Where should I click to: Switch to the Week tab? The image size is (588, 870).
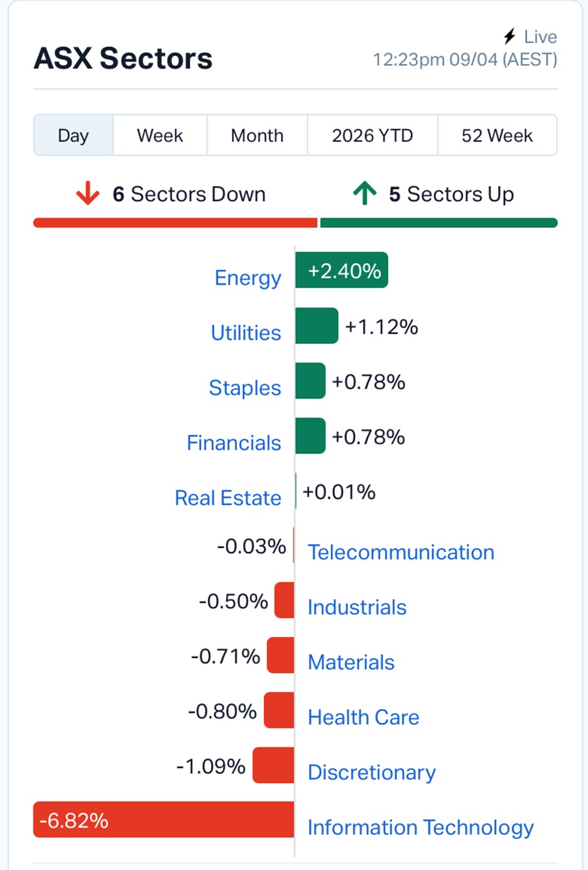pyautogui.click(x=160, y=135)
